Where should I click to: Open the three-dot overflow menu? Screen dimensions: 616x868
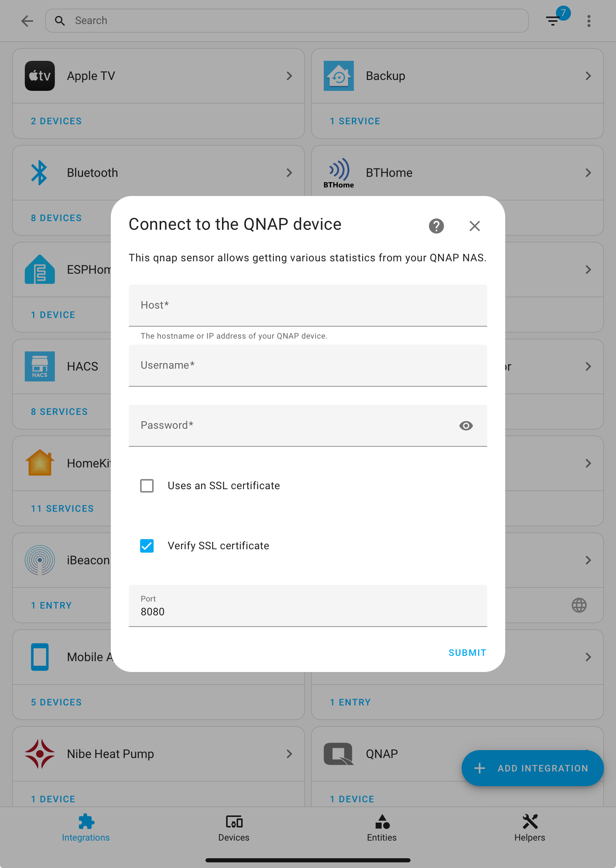(x=588, y=21)
